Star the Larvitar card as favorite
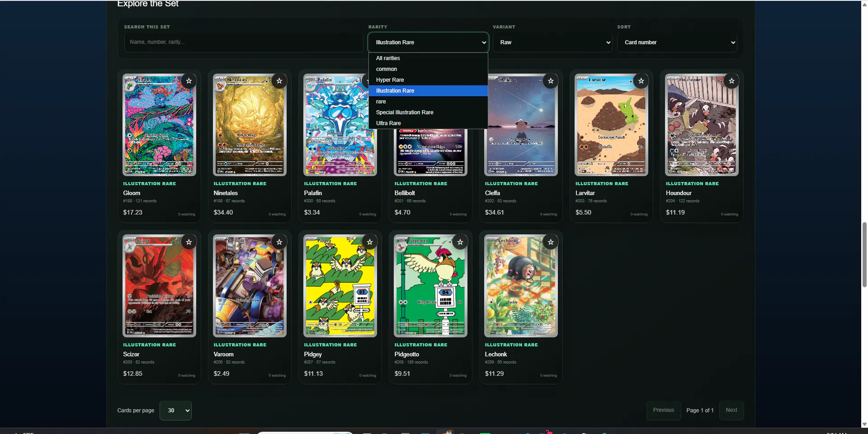868x434 pixels. [641, 81]
